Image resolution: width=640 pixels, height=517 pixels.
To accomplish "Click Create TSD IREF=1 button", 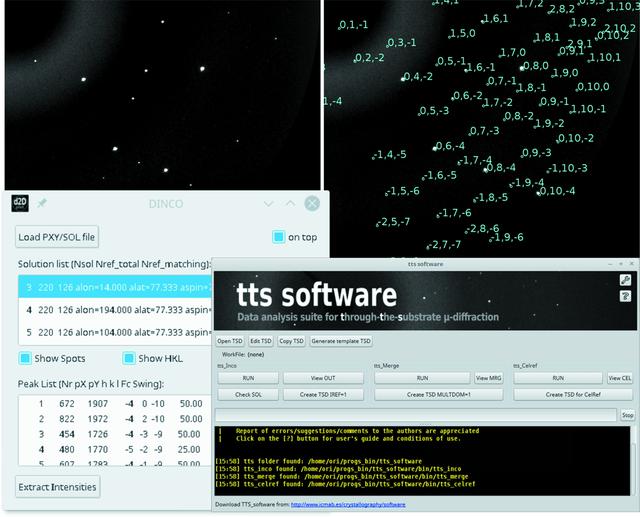I will (x=323, y=395).
